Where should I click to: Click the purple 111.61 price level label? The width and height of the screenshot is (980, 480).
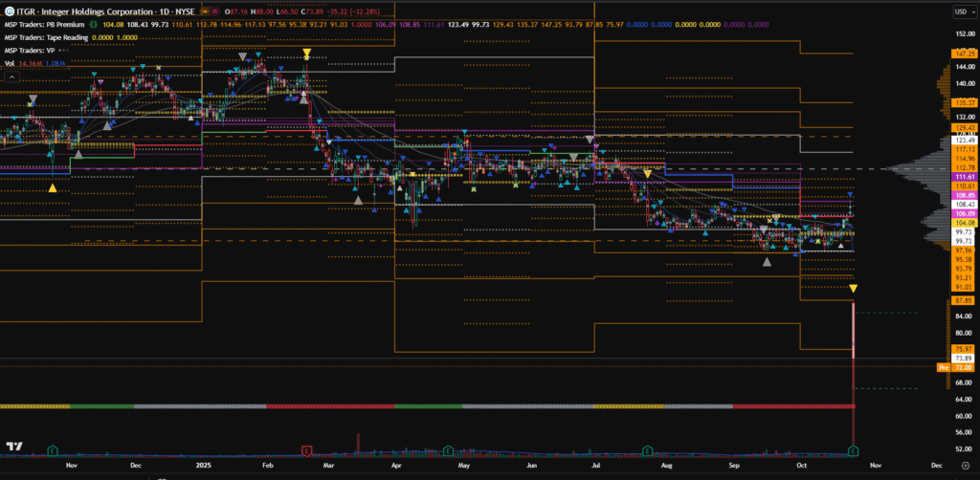(x=963, y=178)
